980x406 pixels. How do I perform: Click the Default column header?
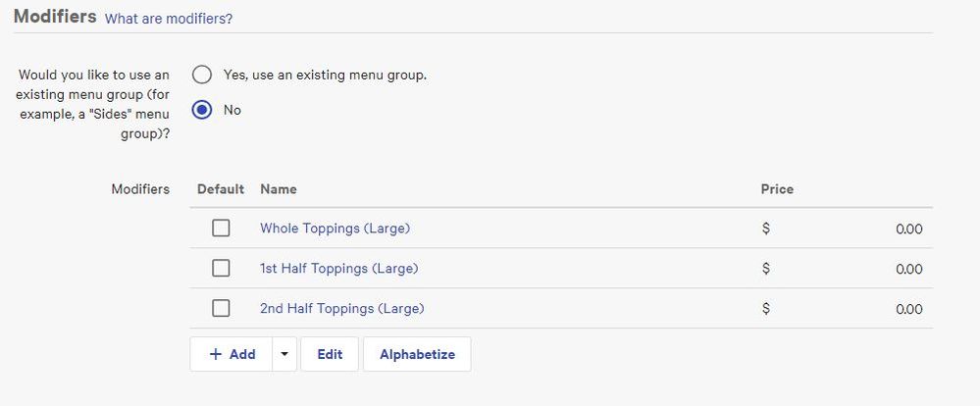(x=221, y=189)
